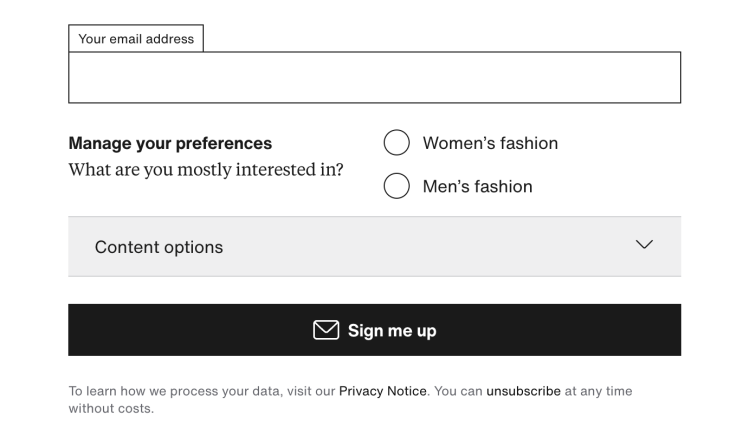Click the Your email address label

pyautogui.click(x=136, y=39)
